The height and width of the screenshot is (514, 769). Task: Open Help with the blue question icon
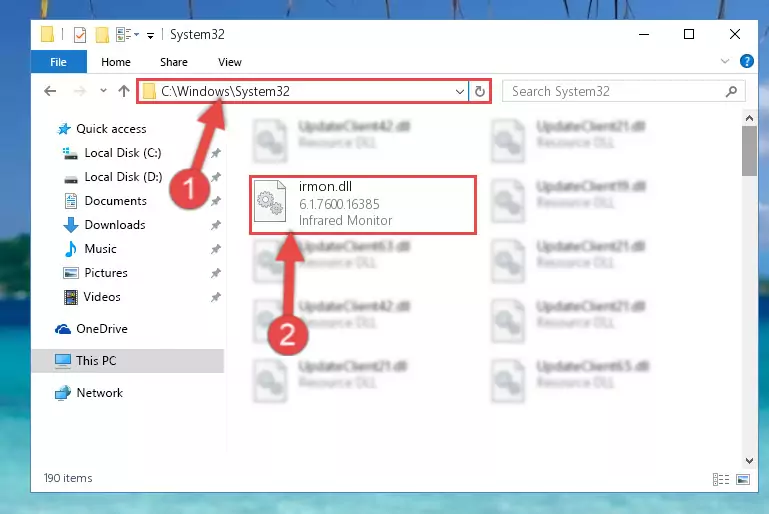tap(746, 61)
